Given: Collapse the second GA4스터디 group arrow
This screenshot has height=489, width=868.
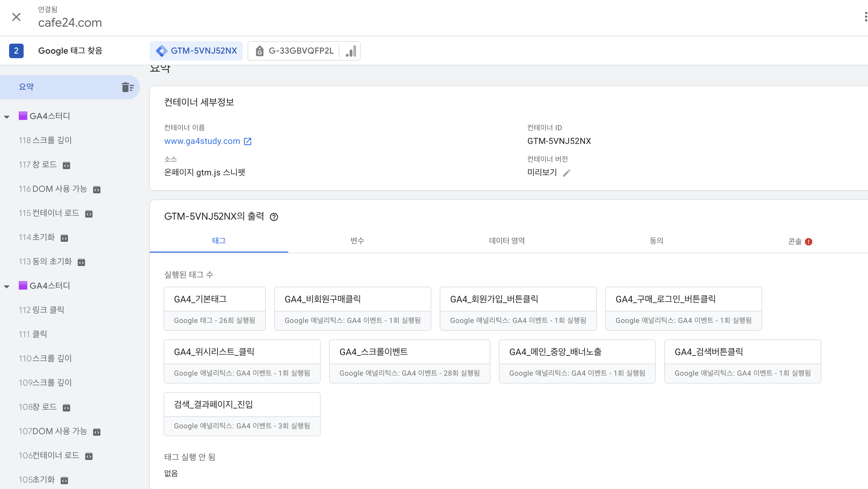Looking at the screenshot, I should click(x=7, y=287).
